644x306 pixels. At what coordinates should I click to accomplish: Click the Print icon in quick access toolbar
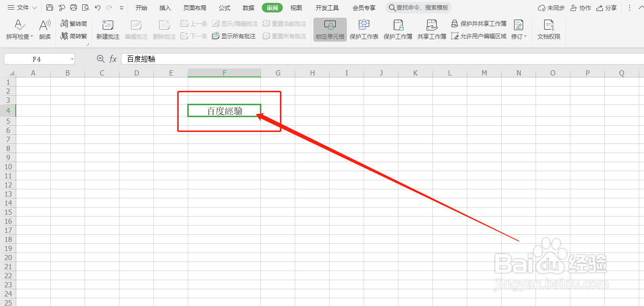pos(73,8)
